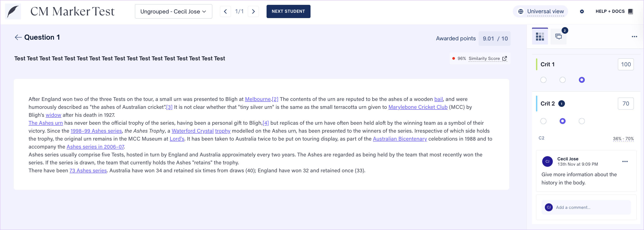Screen dimensions: 644x230
Task: Go back using Question 1 arrow
Action: pyautogui.click(x=18, y=37)
